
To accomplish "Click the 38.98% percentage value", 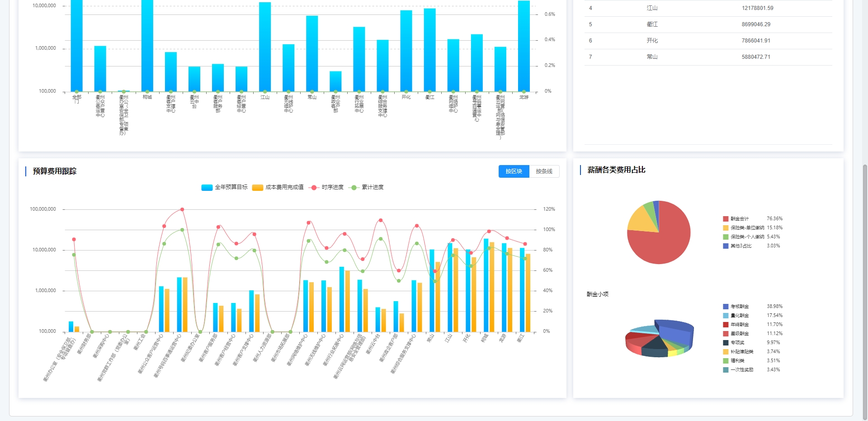I will [774, 307].
